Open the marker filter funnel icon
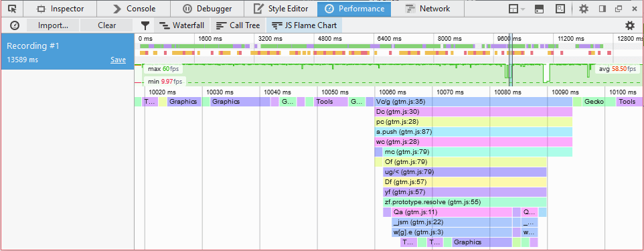 [x=145, y=25]
